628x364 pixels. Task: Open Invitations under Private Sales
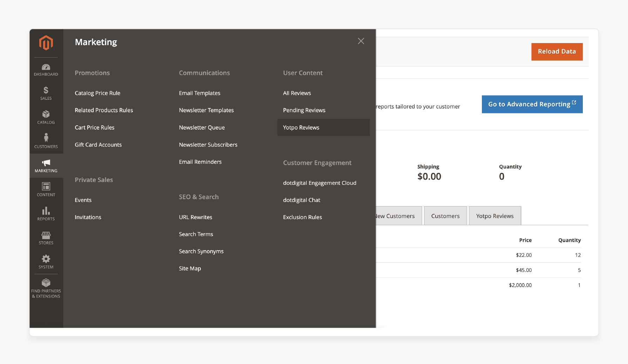click(x=88, y=217)
